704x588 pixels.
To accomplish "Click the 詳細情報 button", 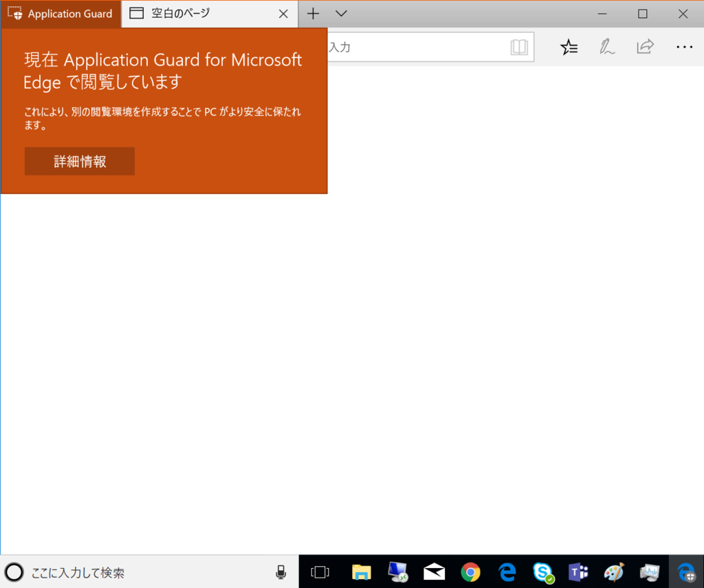I will pyautogui.click(x=79, y=161).
